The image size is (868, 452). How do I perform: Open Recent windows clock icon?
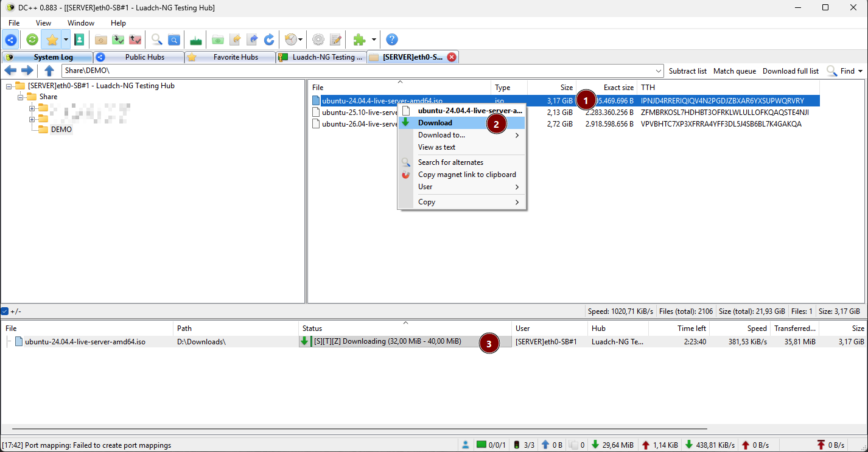291,40
